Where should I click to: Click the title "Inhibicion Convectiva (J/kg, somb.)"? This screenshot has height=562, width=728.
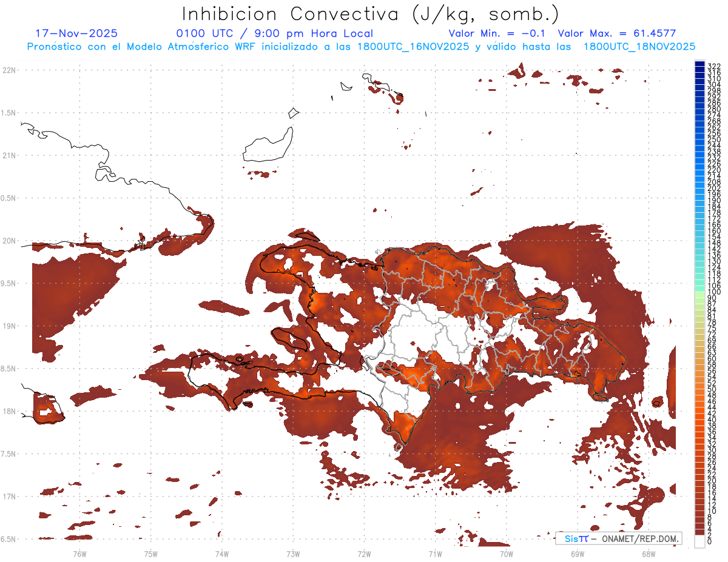pos(371,15)
